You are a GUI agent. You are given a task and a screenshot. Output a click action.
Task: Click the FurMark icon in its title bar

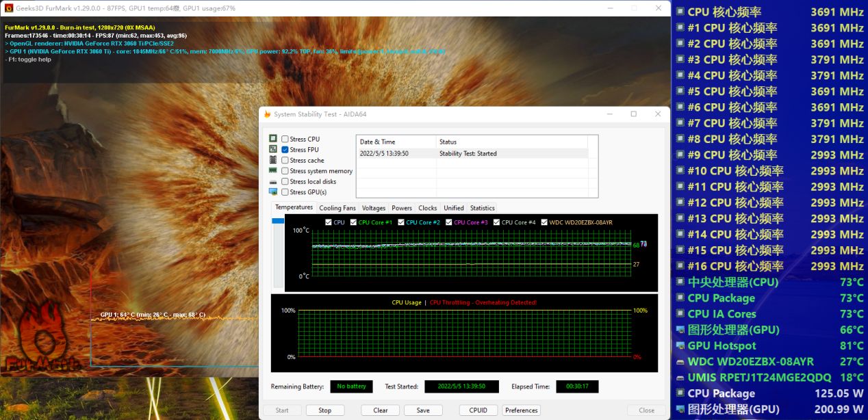[8, 8]
